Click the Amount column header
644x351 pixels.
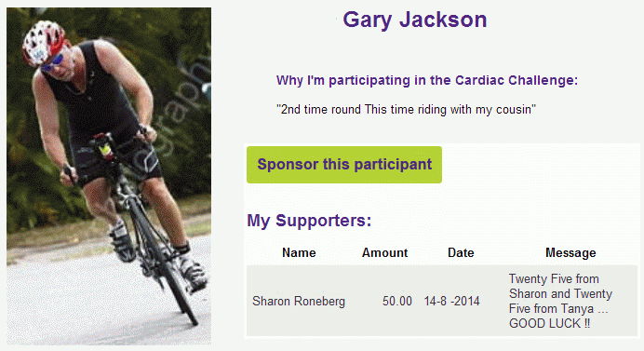385,252
